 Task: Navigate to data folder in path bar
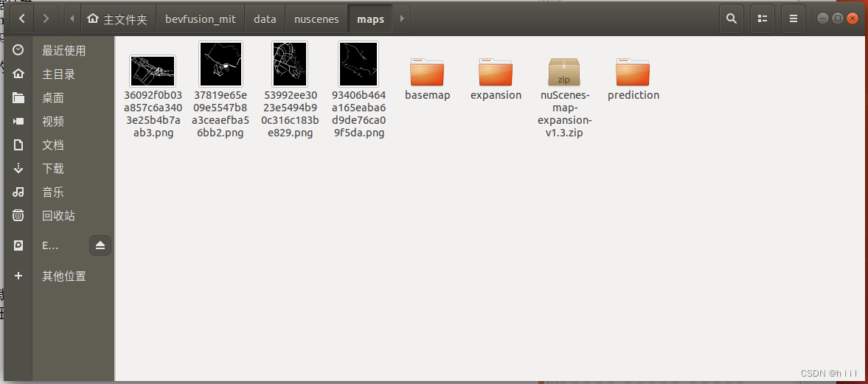point(265,19)
